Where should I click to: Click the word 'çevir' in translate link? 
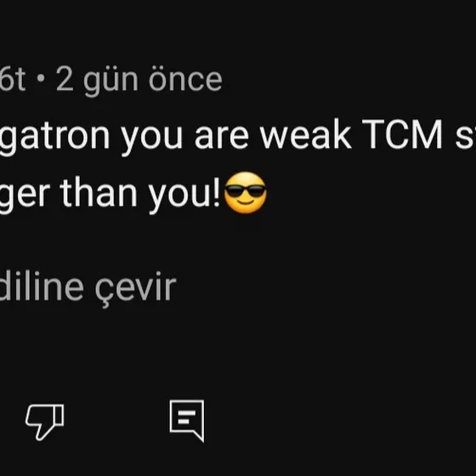pyautogui.click(x=136, y=289)
